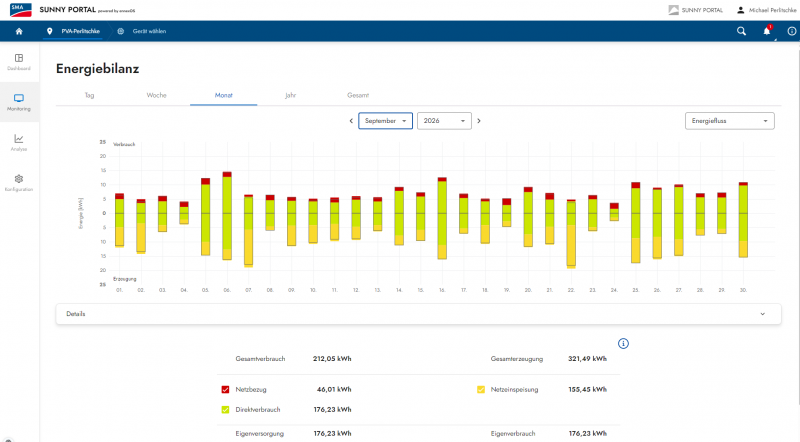Click PVA-Perlitschke breadcrumb

(x=81, y=31)
